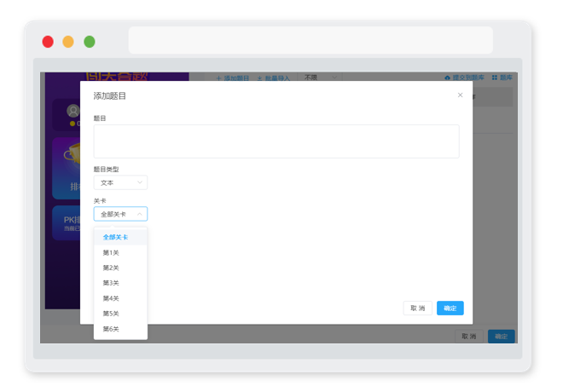The width and height of the screenshot is (563, 392).
Task: Click the user avatar icon in preview
Action: (73, 111)
